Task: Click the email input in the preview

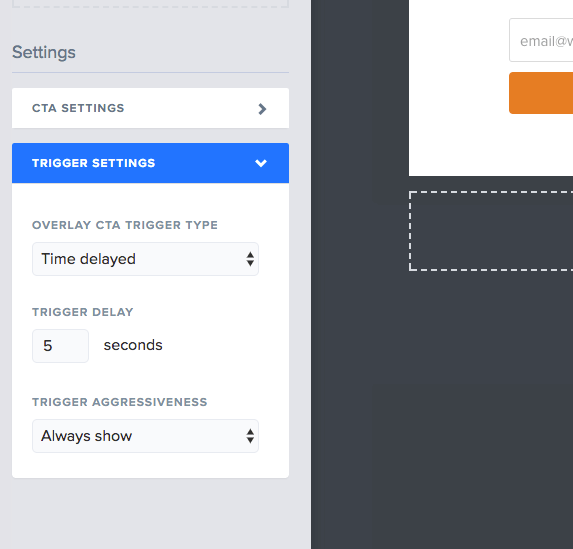Action: tap(541, 40)
